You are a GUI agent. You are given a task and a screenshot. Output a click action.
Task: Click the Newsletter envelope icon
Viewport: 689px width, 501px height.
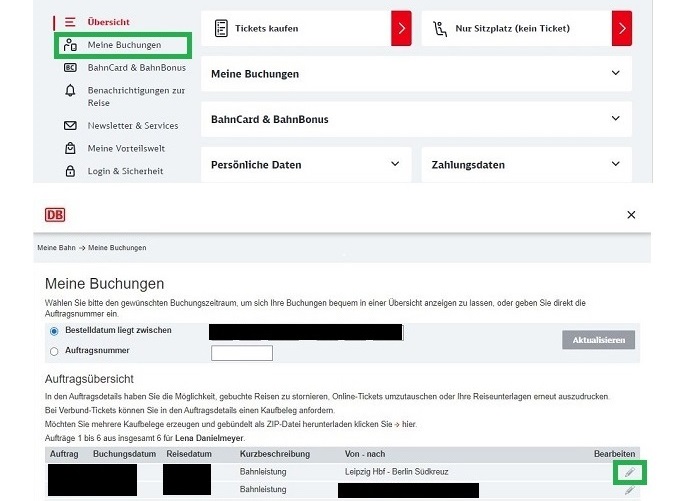(70, 126)
